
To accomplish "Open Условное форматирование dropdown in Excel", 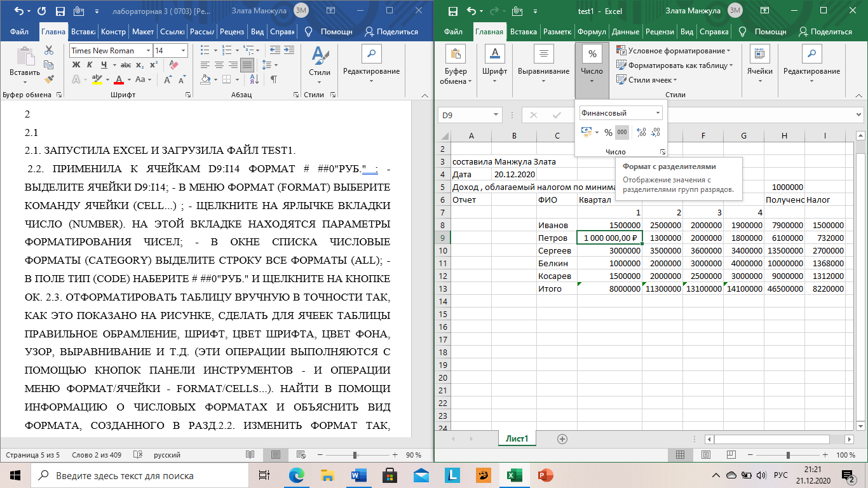I will point(674,51).
